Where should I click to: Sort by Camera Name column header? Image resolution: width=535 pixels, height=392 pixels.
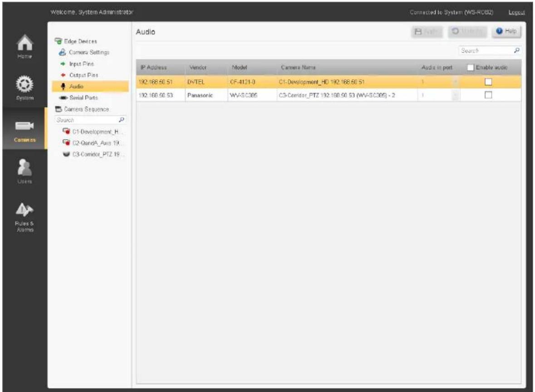tap(298, 68)
